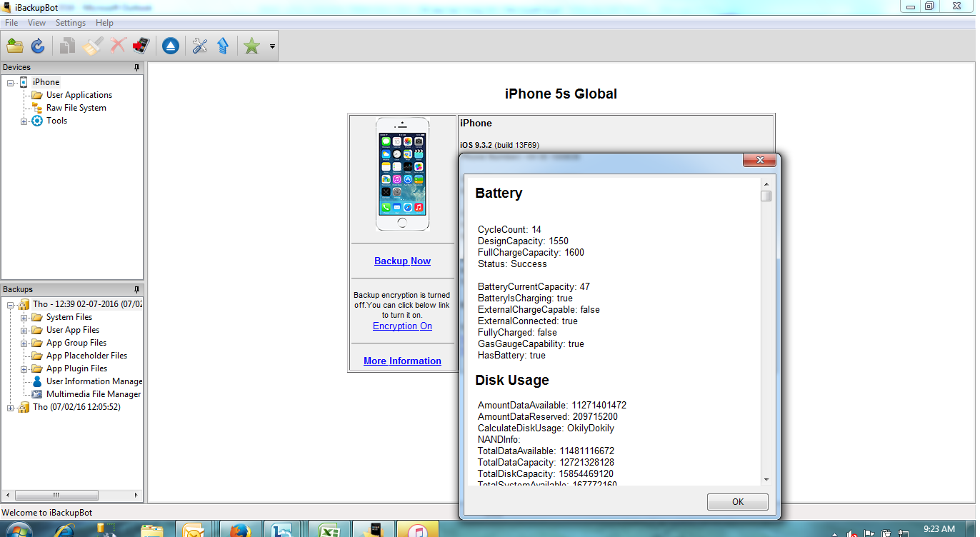
Task: Click the More Information link
Action: 403,361
